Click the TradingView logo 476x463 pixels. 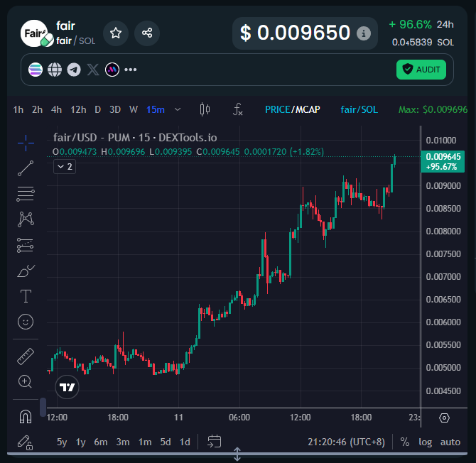coord(67,387)
